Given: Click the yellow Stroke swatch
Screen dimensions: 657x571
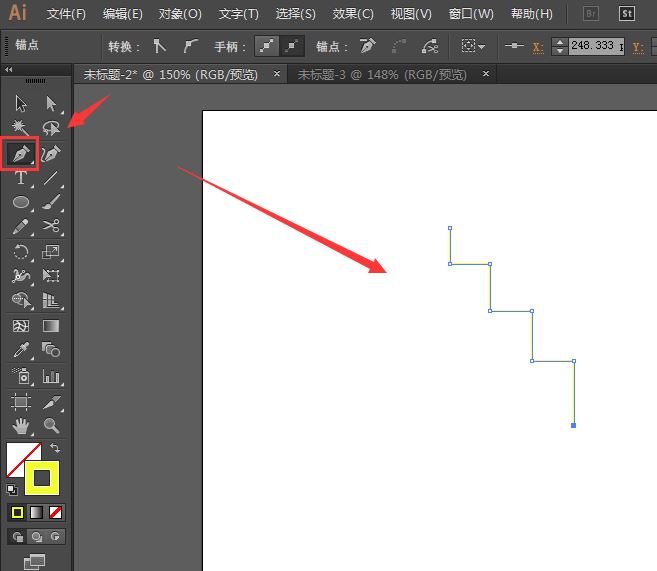Looking at the screenshot, I should pos(42,478).
